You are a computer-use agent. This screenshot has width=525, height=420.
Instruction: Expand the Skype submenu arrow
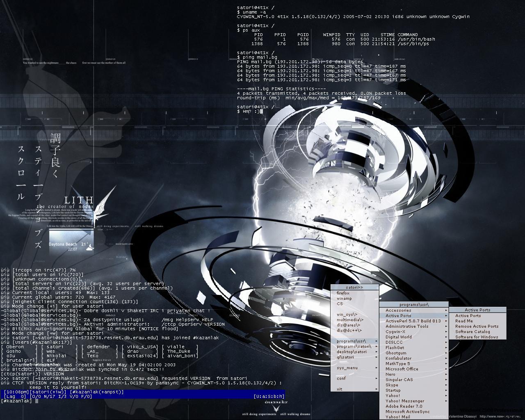tap(446, 385)
